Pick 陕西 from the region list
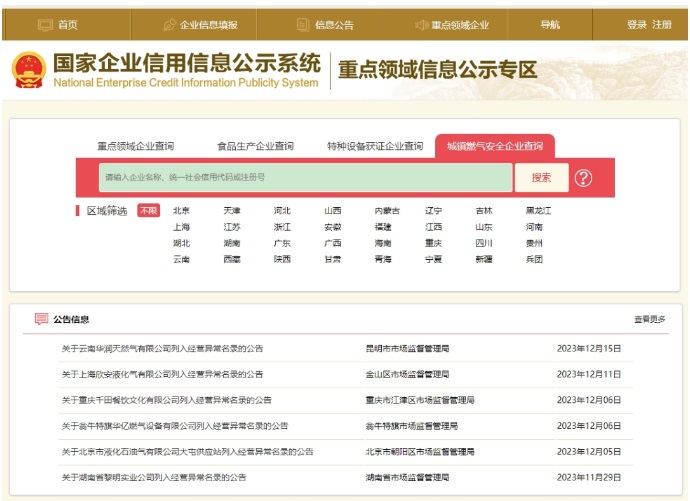690x501 pixels. [x=282, y=259]
